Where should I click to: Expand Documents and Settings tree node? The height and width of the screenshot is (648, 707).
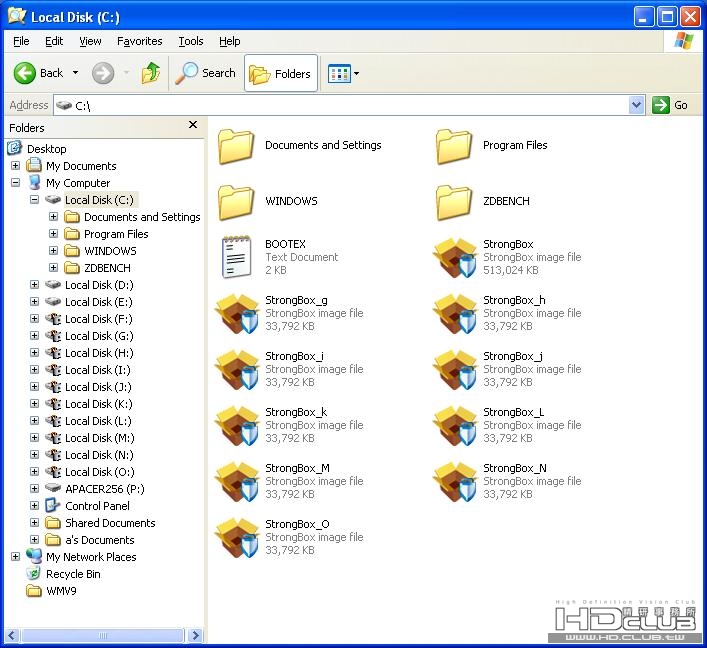click(x=54, y=216)
